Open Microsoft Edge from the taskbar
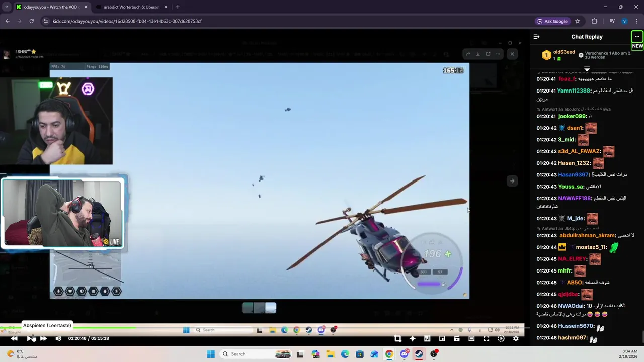The image size is (644, 362). (x=345, y=354)
